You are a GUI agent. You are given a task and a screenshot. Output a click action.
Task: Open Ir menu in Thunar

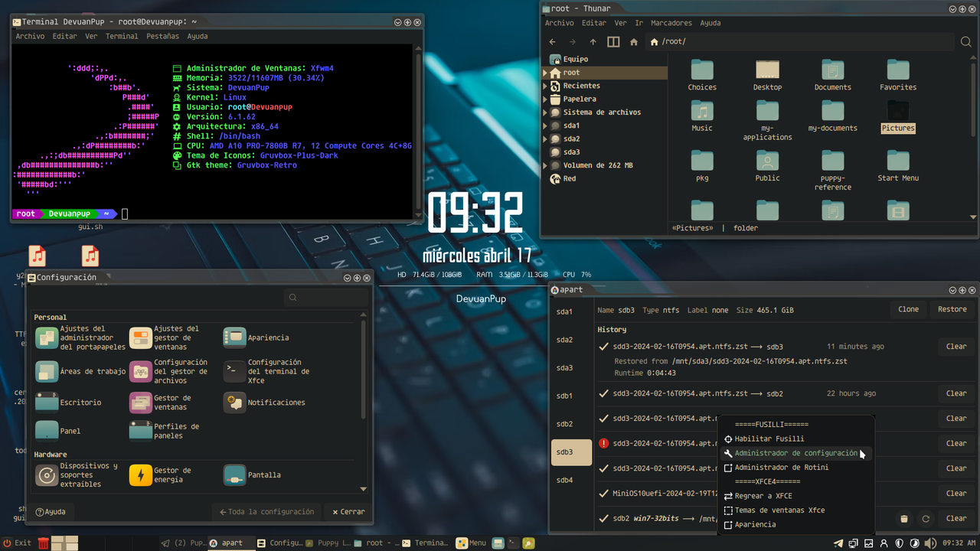[639, 23]
